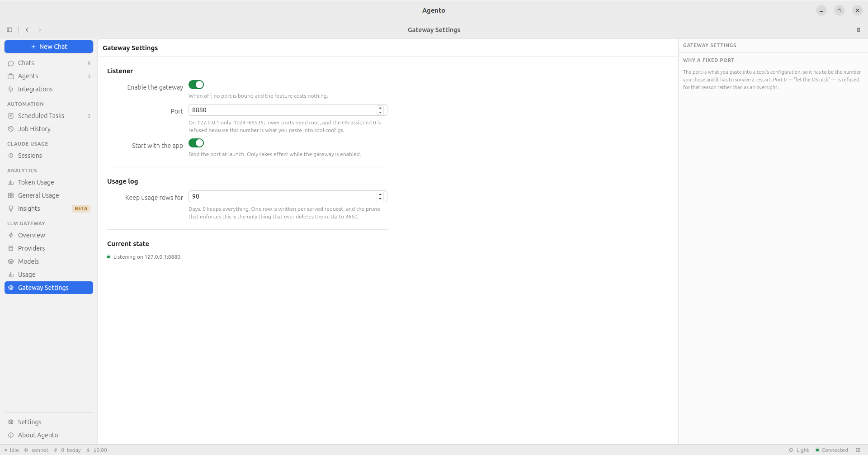Open Token Usage analytics
The image size is (868, 455).
[x=49, y=183]
